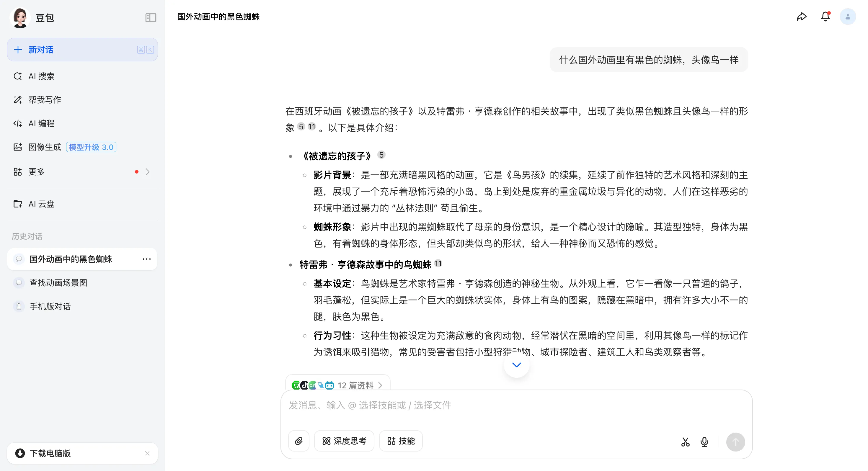Click the share arrow icon
The height and width of the screenshot is (471, 868).
coord(802,17)
